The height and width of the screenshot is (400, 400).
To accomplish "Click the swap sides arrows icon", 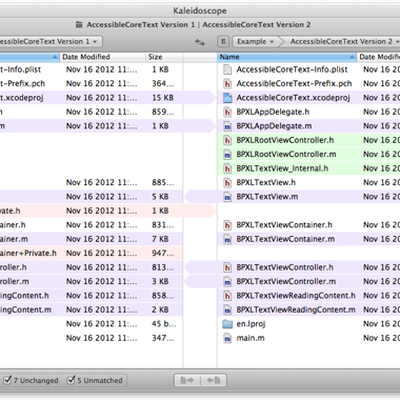I will [x=200, y=42].
